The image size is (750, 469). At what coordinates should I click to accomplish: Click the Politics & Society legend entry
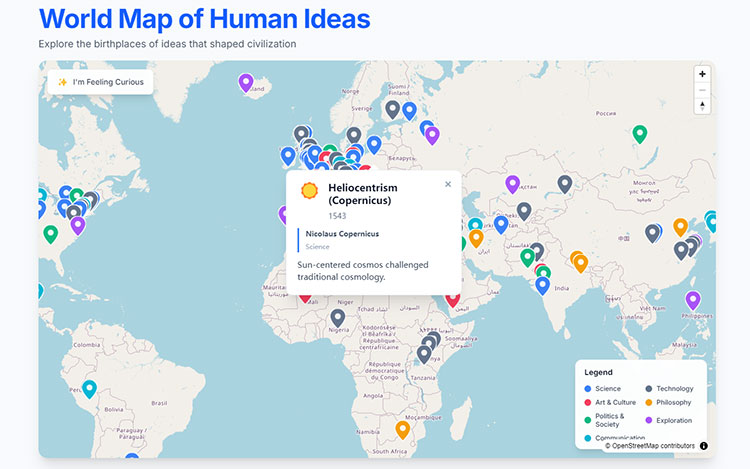click(x=605, y=420)
